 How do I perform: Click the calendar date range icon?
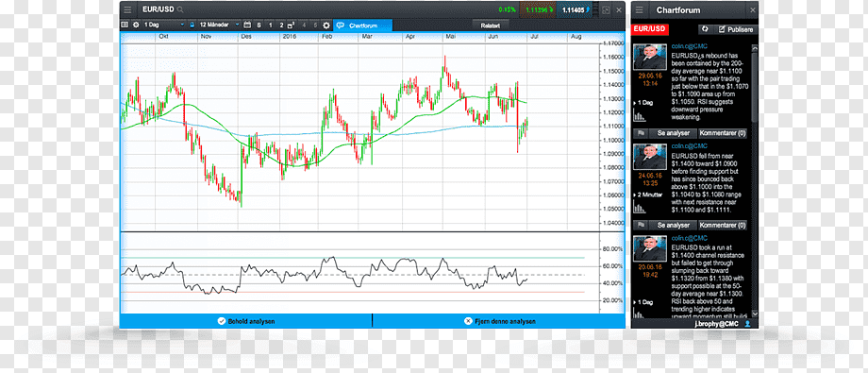[247, 25]
